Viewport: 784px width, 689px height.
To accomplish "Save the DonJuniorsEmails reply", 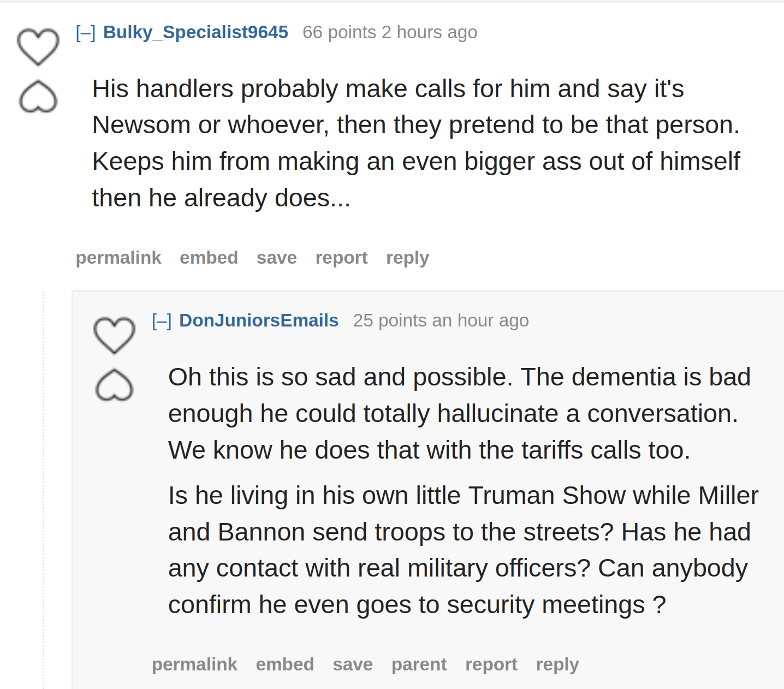I will point(353,664).
